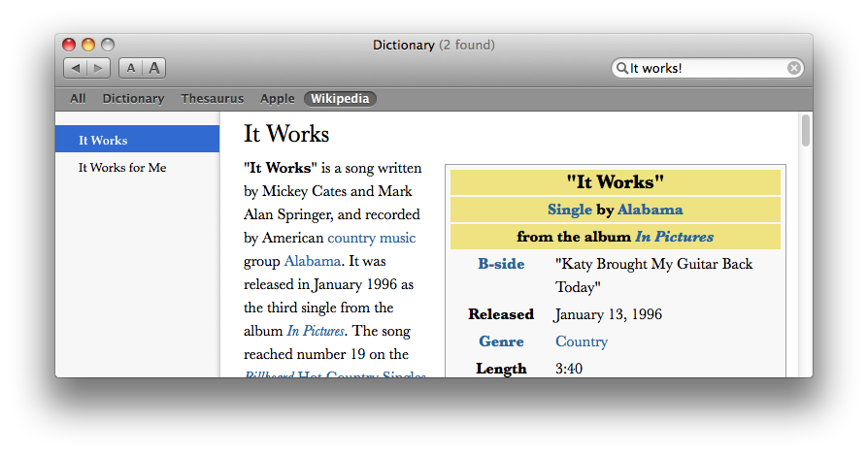Open the 'country music' link
Screen dimensions: 868x454
pos(372,238)
